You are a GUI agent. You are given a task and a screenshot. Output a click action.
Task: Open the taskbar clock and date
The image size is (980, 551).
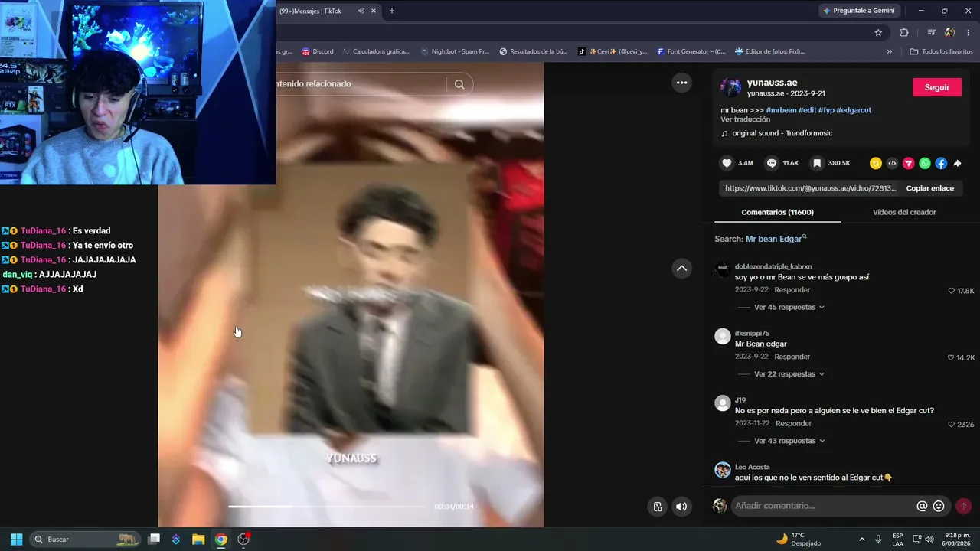[955, 539]
